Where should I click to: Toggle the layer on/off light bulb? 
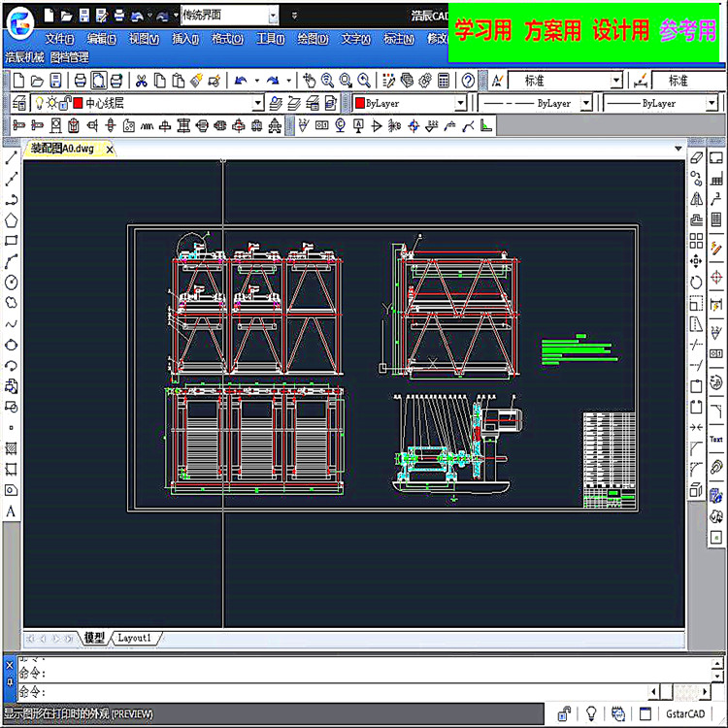click(40, 103)
